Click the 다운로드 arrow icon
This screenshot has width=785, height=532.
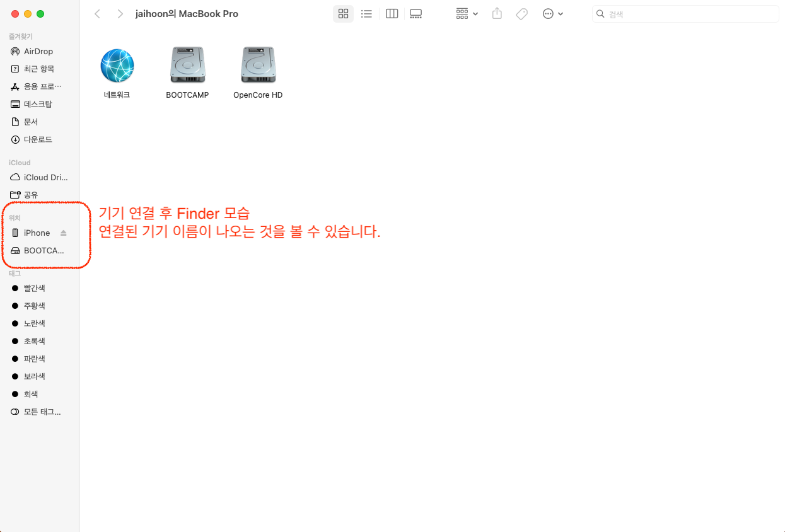point(16,139)
